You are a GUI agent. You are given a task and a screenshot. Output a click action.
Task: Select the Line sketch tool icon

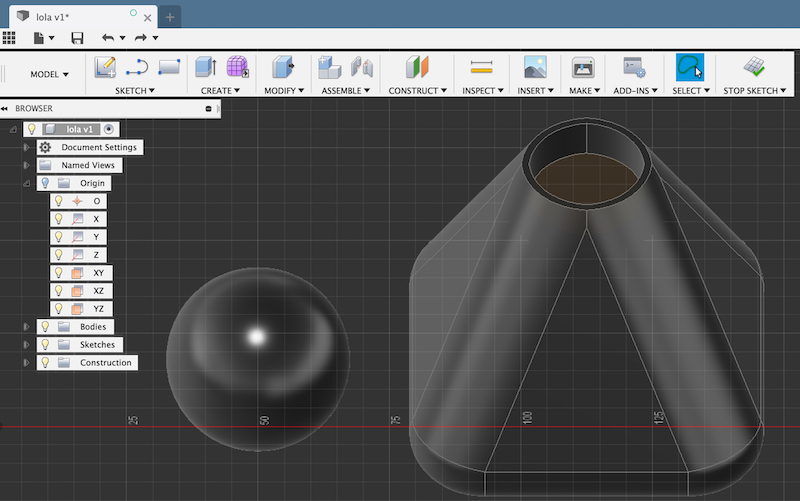point(137,67)
